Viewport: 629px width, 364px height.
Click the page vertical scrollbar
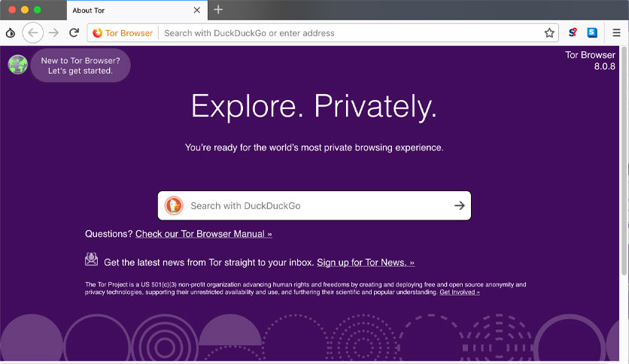point(624,160)
